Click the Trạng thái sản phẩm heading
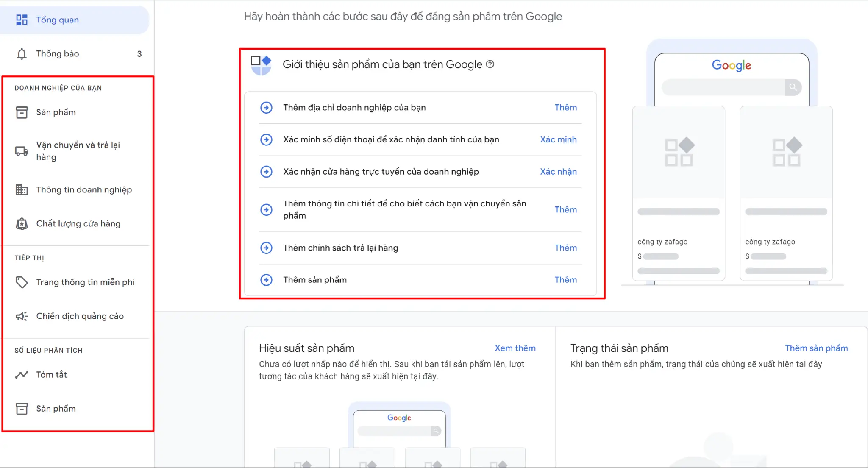 tap(619, 348)
